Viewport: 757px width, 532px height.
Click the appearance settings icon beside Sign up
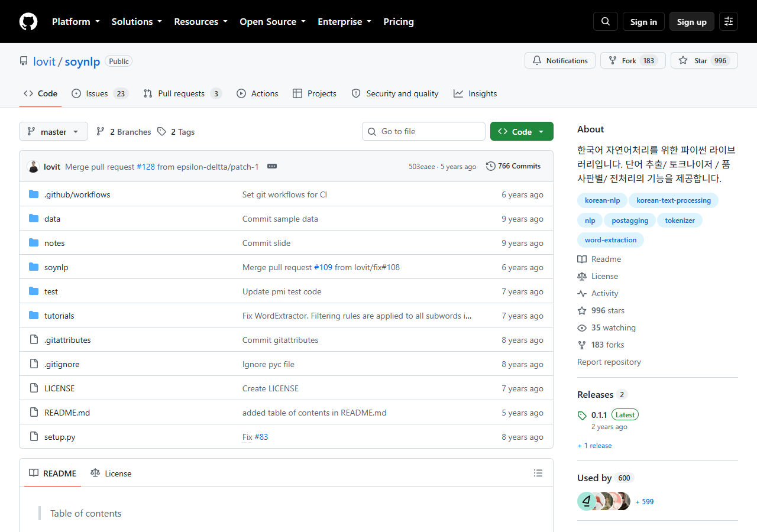(729, 21)
